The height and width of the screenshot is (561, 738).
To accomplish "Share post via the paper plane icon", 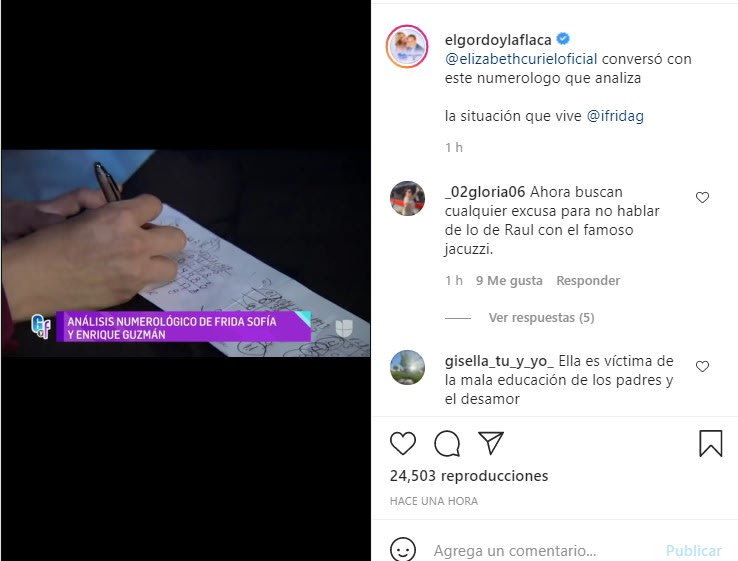I will coord(491,443).
